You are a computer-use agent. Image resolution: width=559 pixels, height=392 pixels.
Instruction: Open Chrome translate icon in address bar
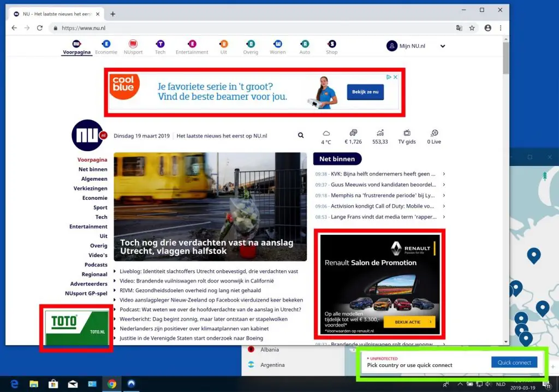[x=459, y=28]
